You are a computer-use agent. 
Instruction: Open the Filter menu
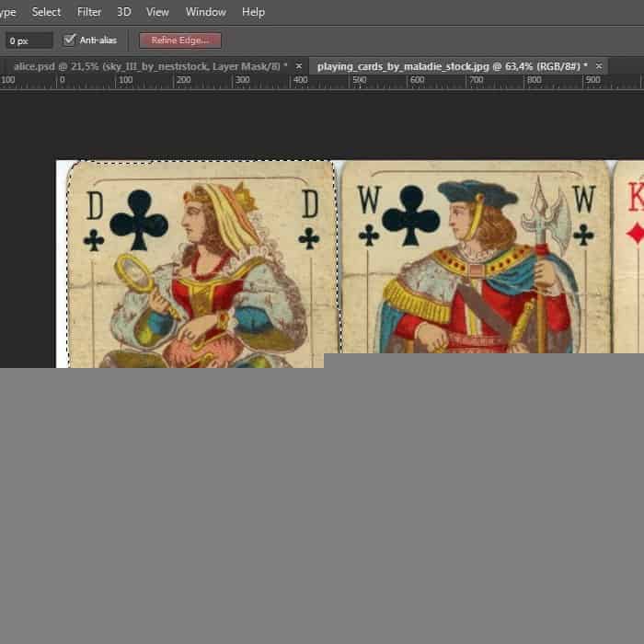point(89,12)
